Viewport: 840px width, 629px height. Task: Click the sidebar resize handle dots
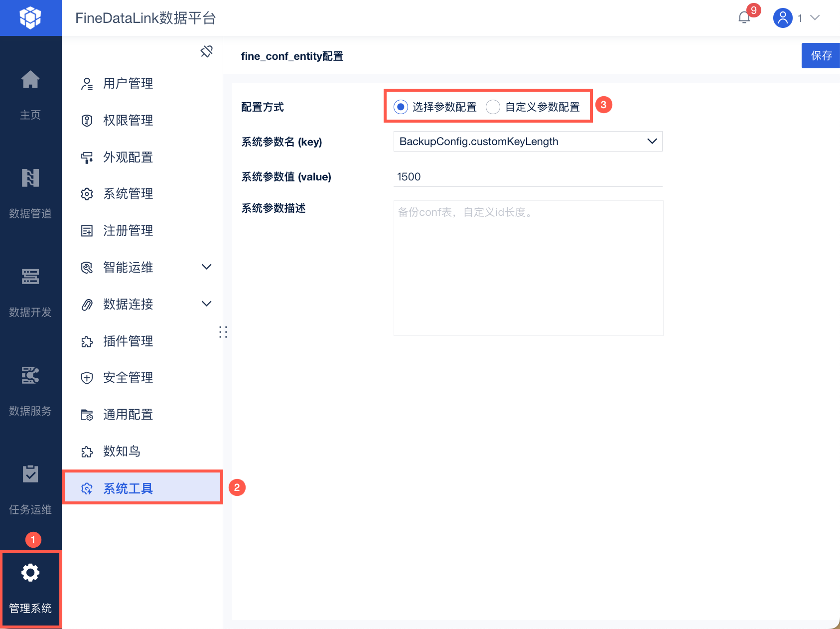tap(223, 332)
